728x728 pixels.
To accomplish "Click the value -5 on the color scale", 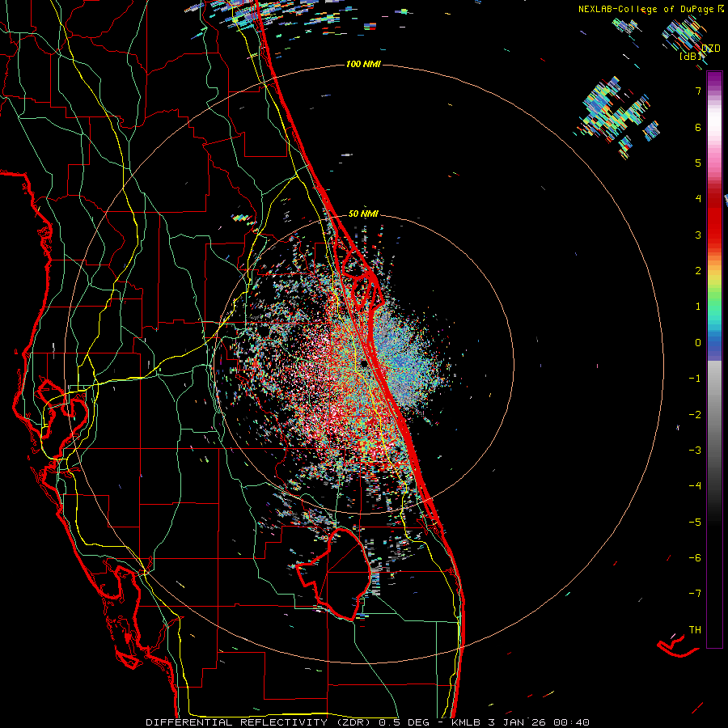I will (695, 523).
